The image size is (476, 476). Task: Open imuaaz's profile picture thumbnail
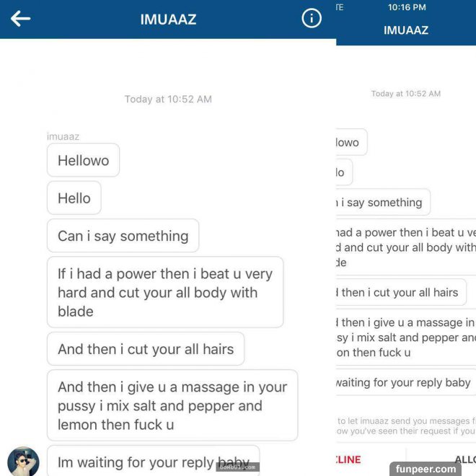click(23, 462)
